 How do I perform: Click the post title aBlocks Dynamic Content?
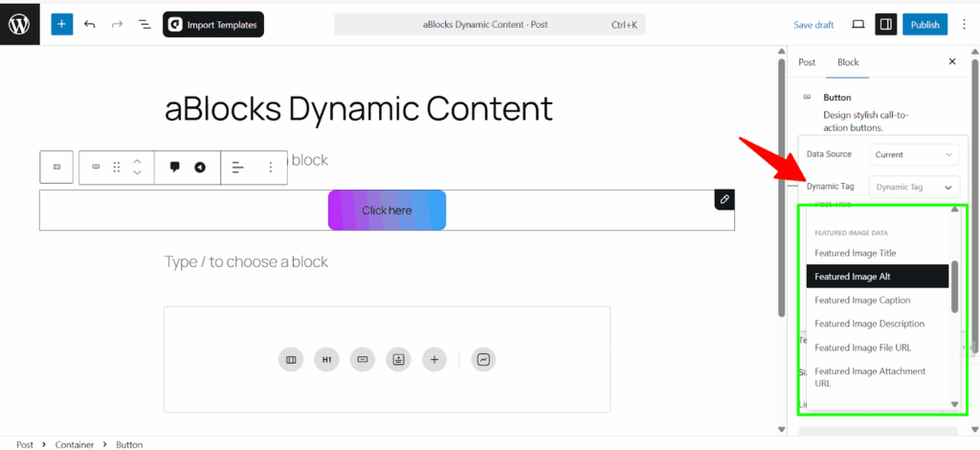(359, 109)
